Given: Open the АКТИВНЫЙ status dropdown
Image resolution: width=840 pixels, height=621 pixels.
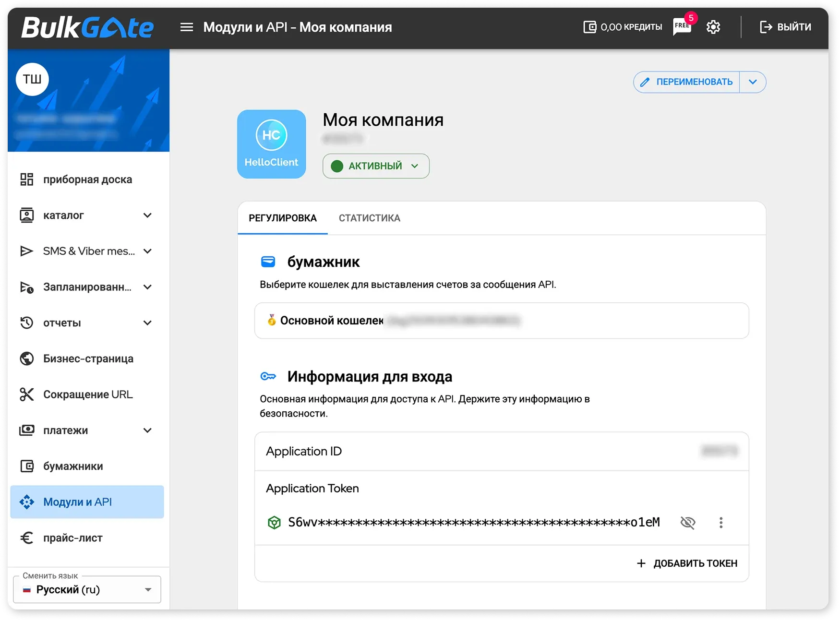Looking at the screenshot, I should [x=376, y=166].
